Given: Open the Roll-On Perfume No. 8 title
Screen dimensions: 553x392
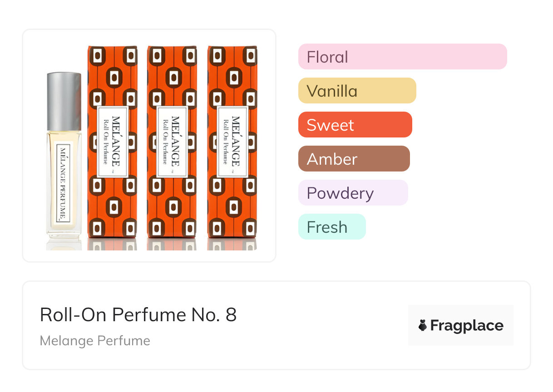Looking at the screenshot, I should (138, 315).
